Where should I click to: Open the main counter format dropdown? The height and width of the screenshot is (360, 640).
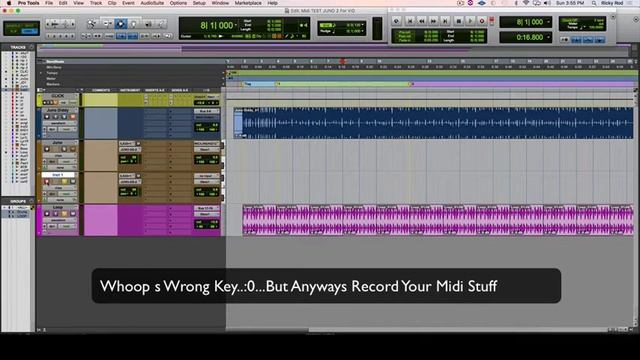(236, 25)
